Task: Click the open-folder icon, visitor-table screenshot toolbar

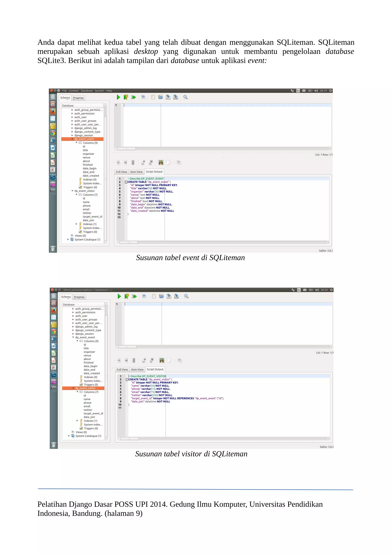Action: point(161,296)
